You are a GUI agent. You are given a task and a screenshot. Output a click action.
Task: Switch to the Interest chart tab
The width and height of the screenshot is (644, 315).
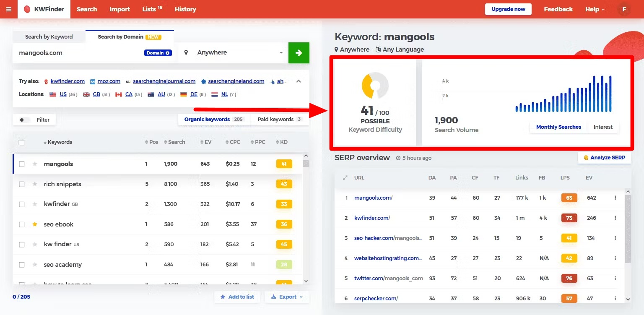[x=603, y=127]
